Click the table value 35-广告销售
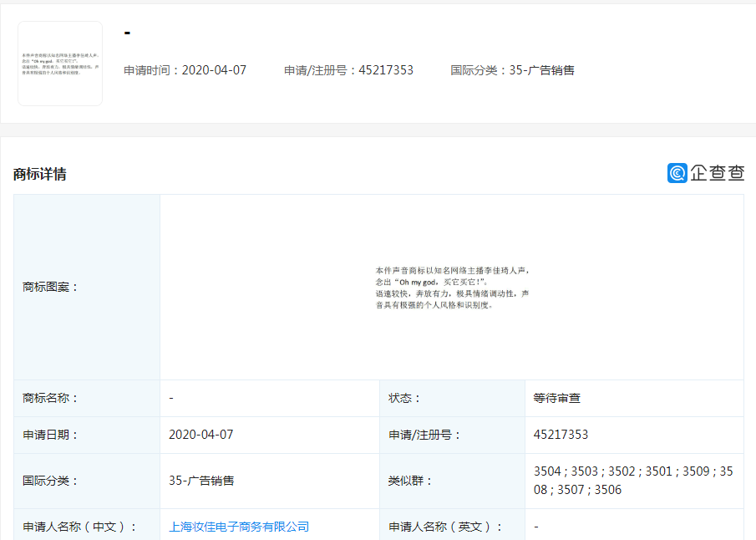The height and width of the screenshot is (540, 756). [x=201, y=481]
